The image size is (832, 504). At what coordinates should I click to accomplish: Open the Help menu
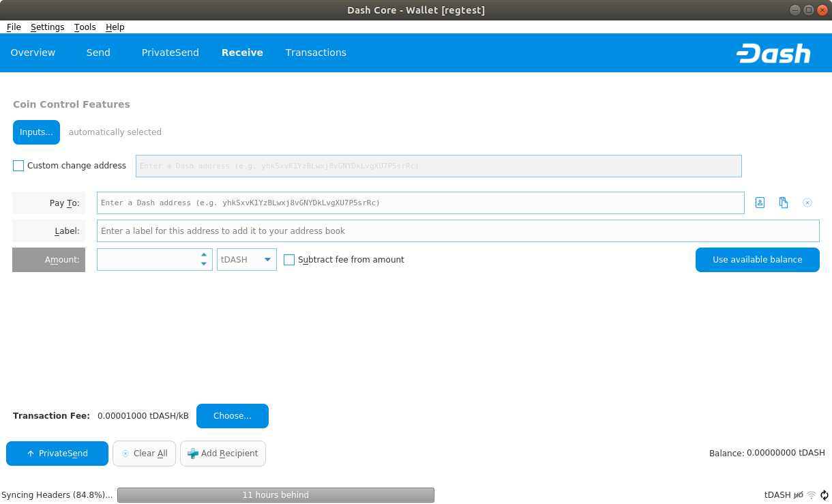click(x=115, y=27)
